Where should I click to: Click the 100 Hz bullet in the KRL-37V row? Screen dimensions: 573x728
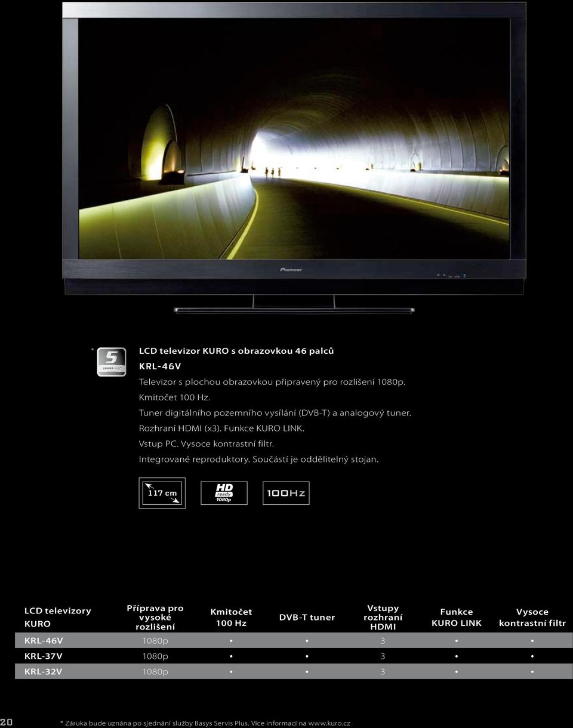231,656
